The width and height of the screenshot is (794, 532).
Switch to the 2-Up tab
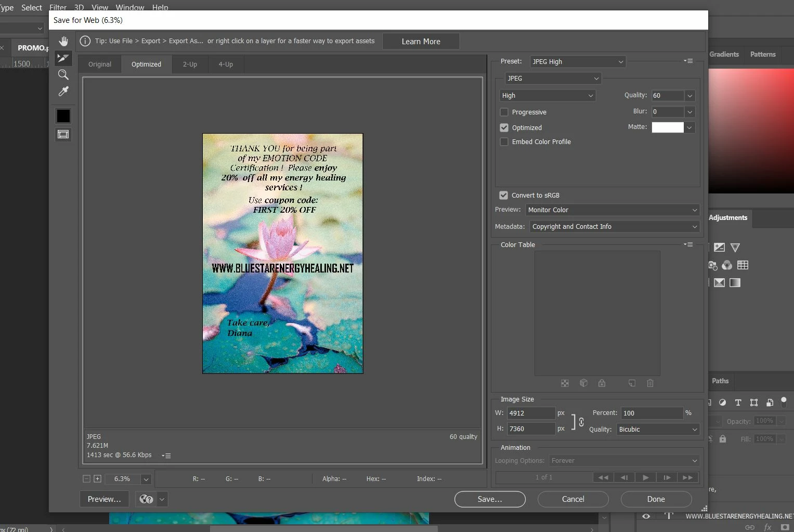pos(190,64)
